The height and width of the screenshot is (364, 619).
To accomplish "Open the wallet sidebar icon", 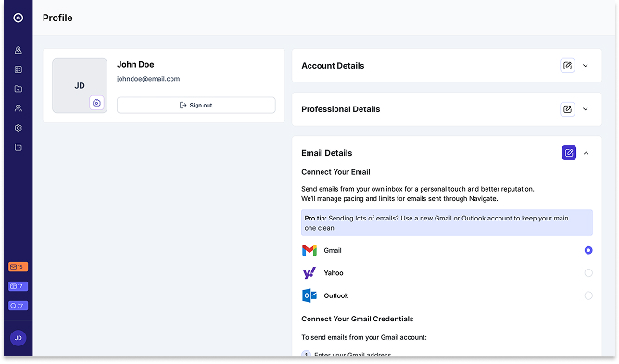I will pyautogui.click(x=19, y=147).
